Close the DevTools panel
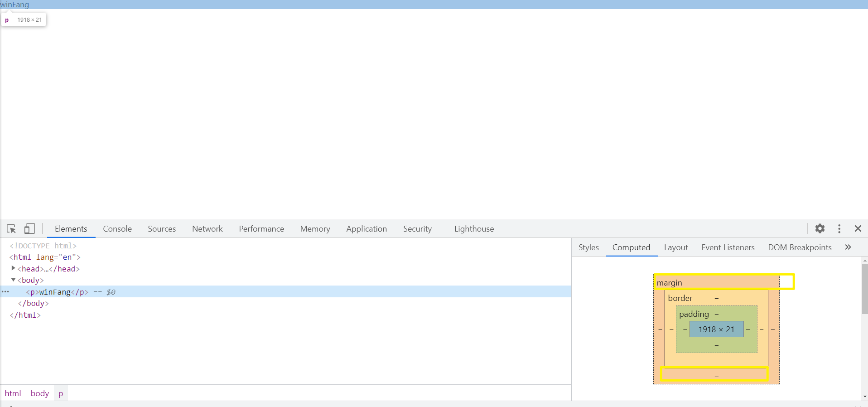868x407 pixels. (x=858, y=228)
